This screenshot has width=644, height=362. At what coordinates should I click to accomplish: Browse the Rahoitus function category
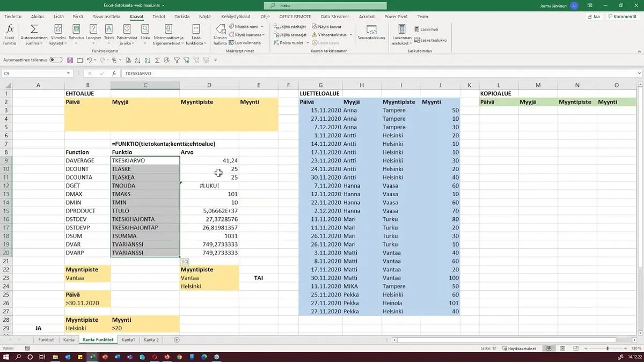pos(76,34)
